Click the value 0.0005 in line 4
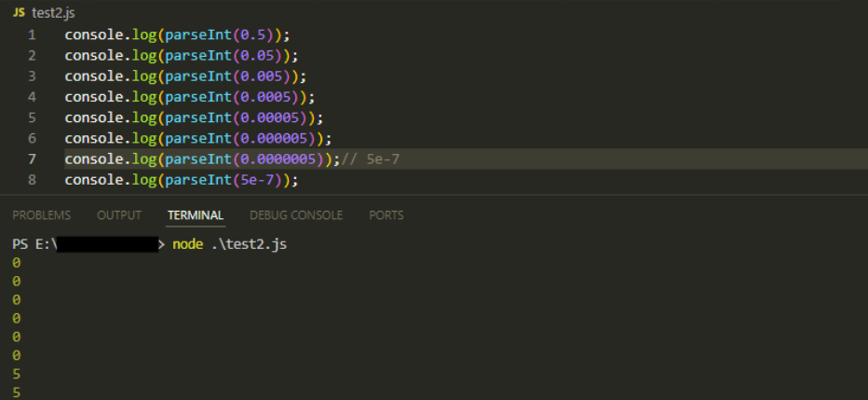Image resolution: width=868 pixels, height=400 pixels. pos(265,97)
